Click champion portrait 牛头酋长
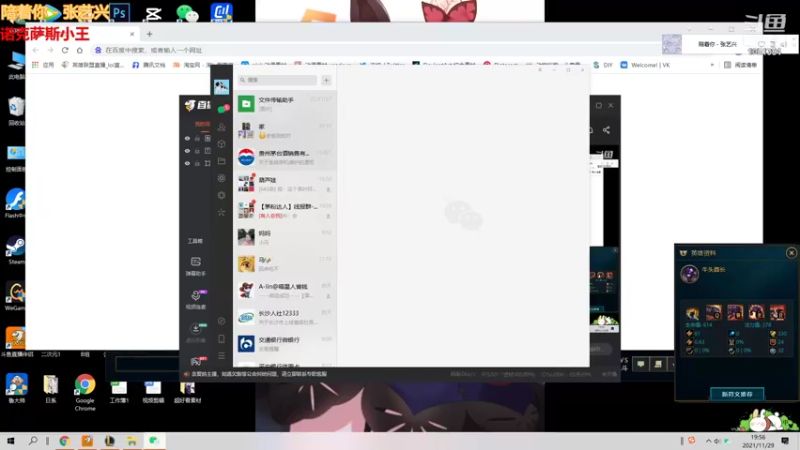Screen dimensions: 800x450 [689, 273]
